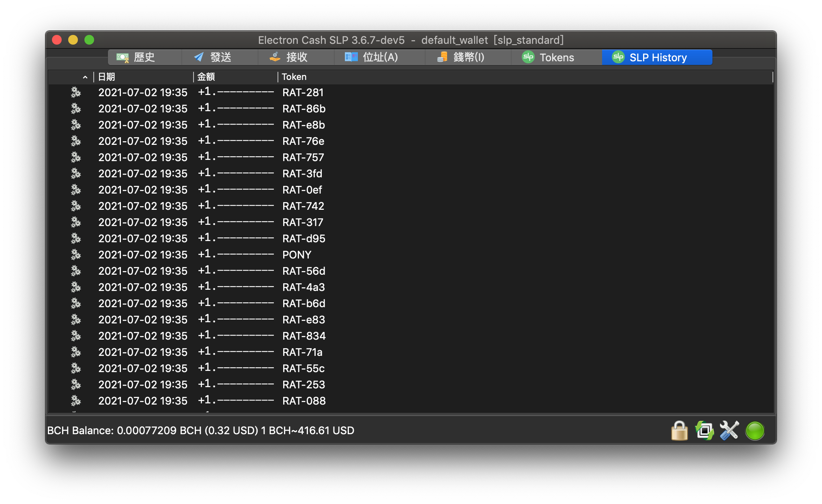Click the status icon in RAT-0ef row
822x504 pixels.
(x=76, y=190)
